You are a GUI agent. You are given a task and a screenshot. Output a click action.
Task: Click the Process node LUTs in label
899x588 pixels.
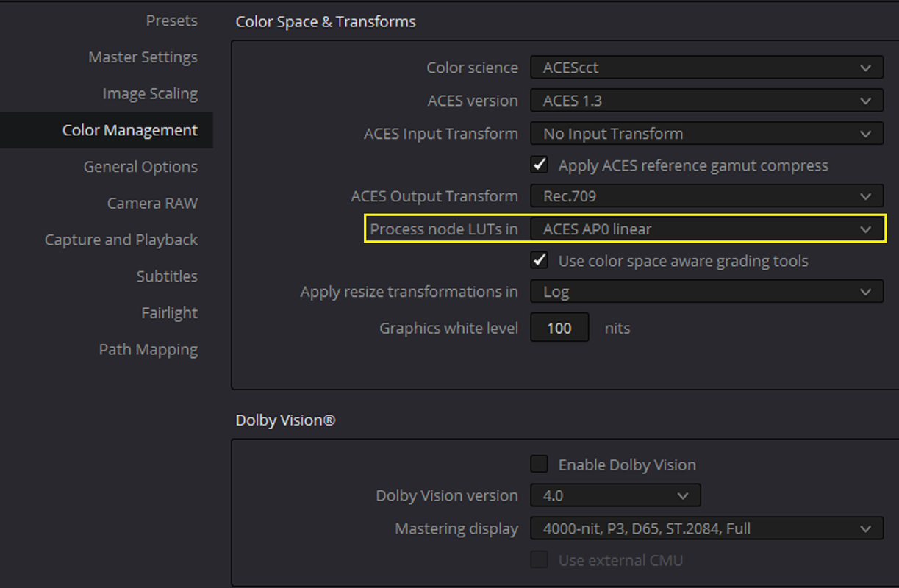tap(444, 229)
